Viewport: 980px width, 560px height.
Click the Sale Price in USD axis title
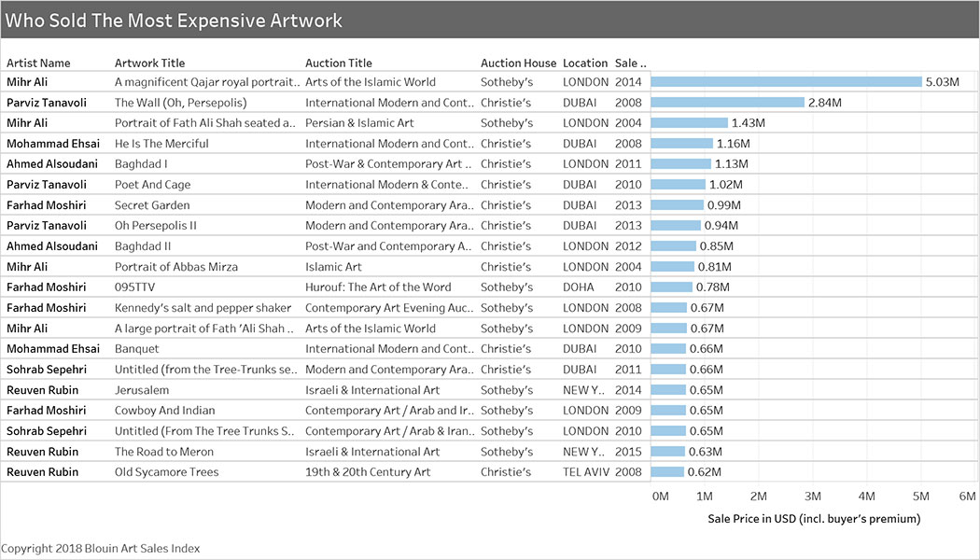[x=814, y=518]
